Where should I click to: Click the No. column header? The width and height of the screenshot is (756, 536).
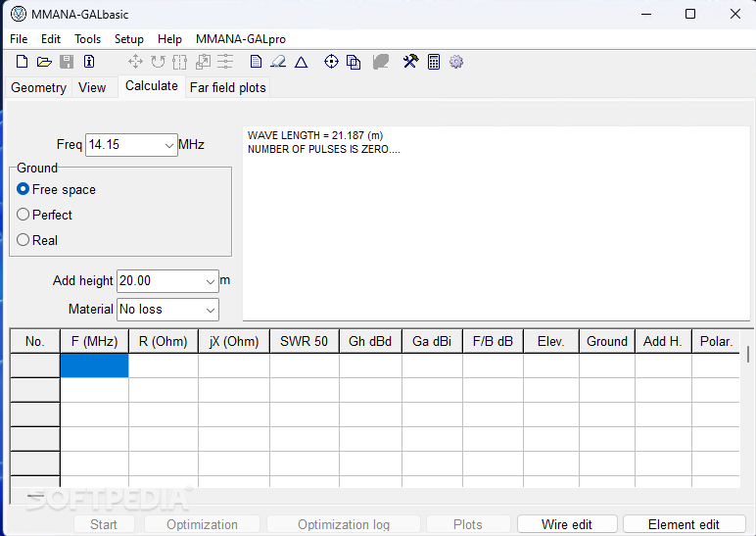point(34,342)
